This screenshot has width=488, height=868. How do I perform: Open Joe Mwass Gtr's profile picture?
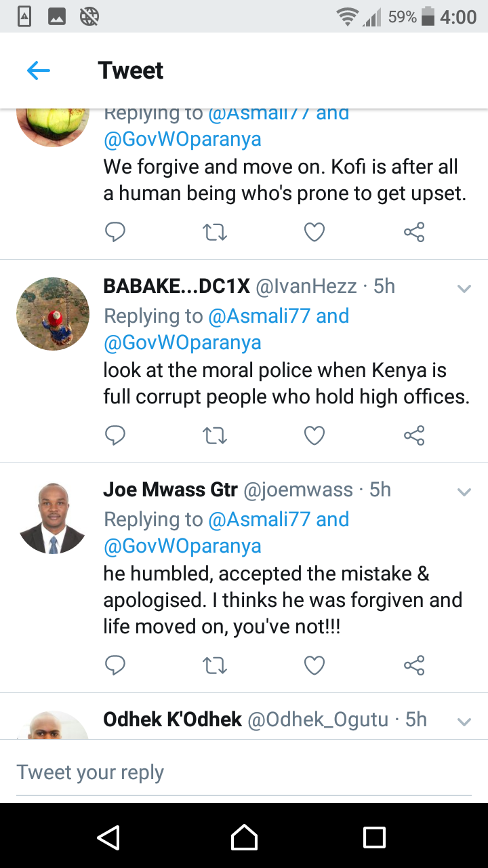pyautogui.click(x=53, y=518)
